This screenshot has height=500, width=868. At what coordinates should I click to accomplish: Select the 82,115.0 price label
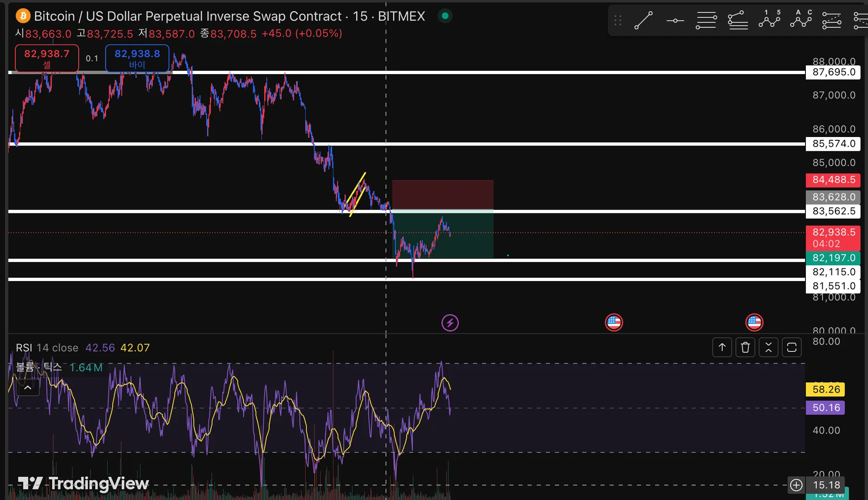[x=833, y=272]
